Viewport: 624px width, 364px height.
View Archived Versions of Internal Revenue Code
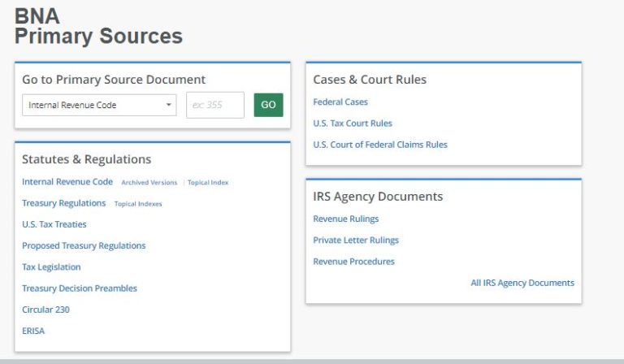149,183
